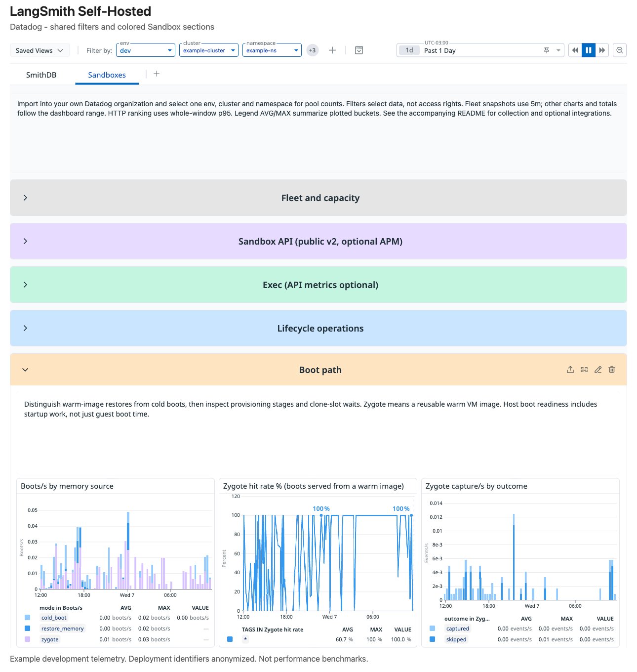Click the pin icon in time range field

coord(547,50)
